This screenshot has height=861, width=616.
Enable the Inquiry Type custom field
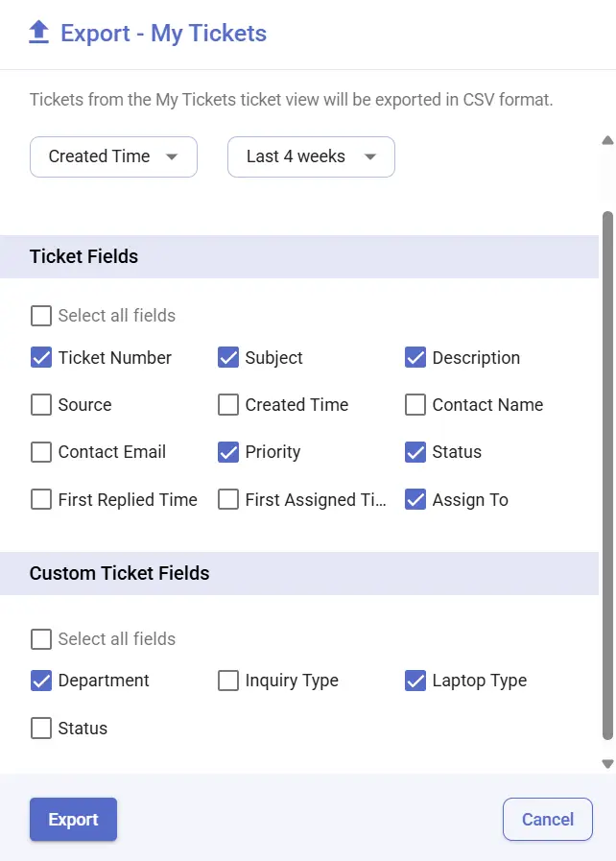pos(228,680)
